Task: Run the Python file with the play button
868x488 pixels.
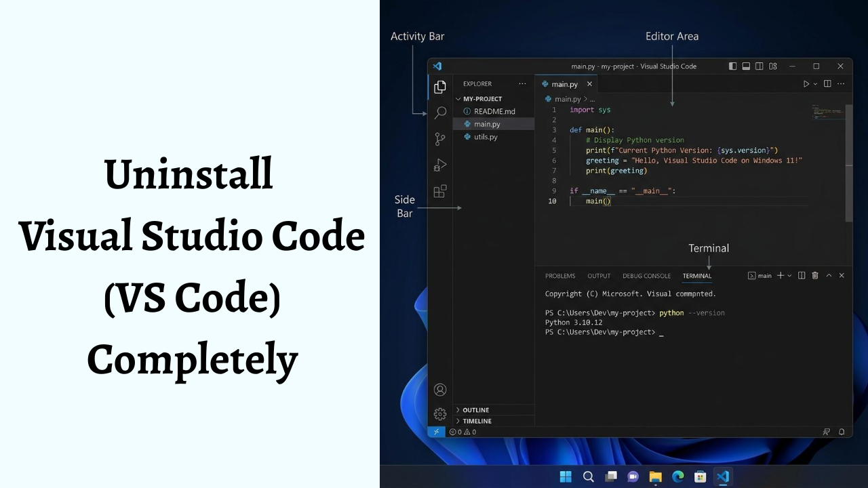Action: click(x=806, y=84)
